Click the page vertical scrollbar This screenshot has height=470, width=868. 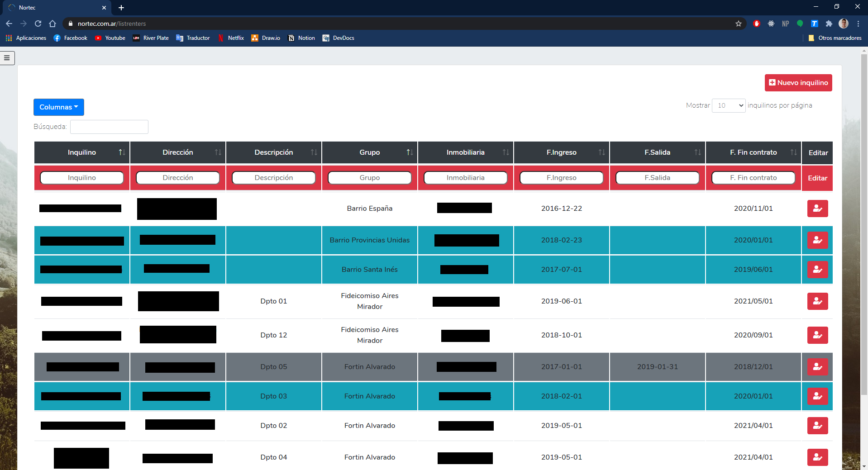[x=864, y=224]
